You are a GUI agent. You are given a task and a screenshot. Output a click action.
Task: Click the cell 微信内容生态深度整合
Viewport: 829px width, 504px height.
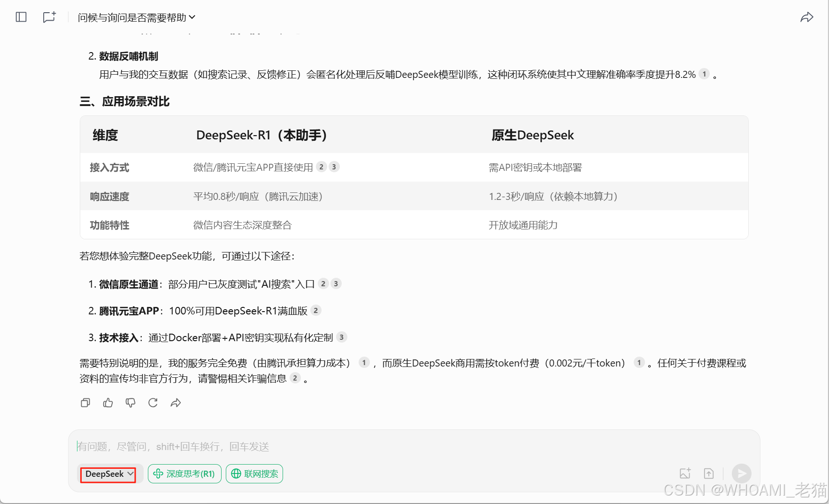point(242,225)
